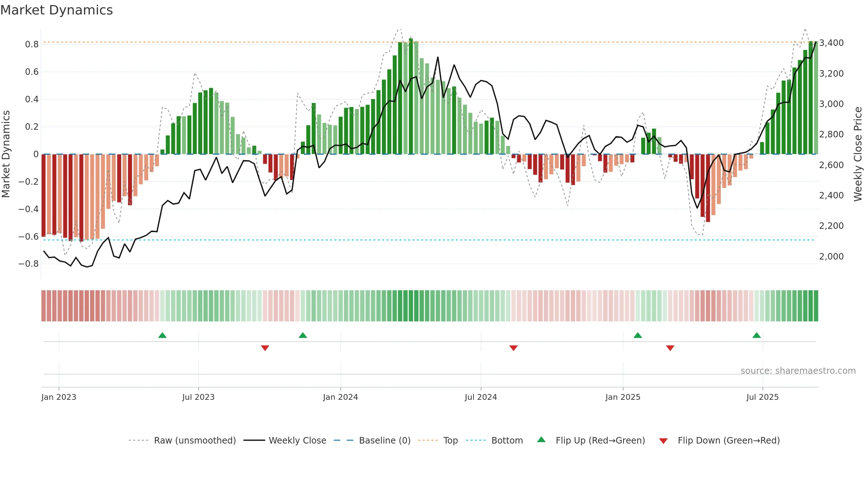Click the Jan 2024 x-axis label
This screenshot has height=488, width=868.
341,397
